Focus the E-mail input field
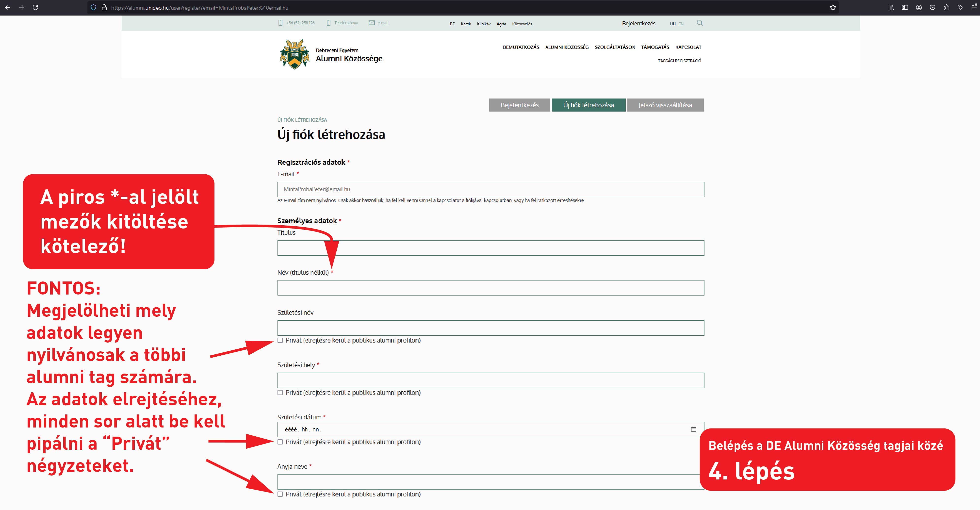The width and height of the screenshot is (980, 510). pyautogui.click(x=491, y=189)
